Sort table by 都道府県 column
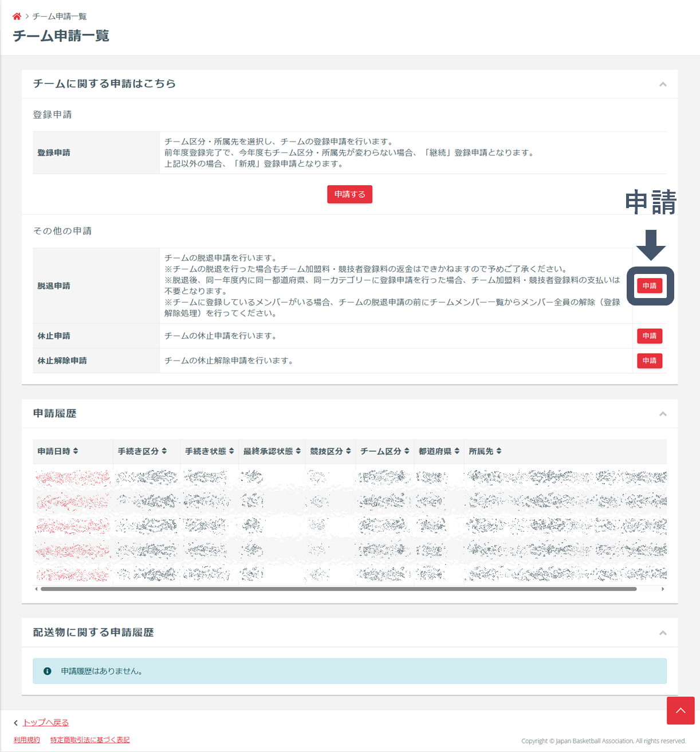Viewport: 700px width, 752px height. [x=439, y=452]
